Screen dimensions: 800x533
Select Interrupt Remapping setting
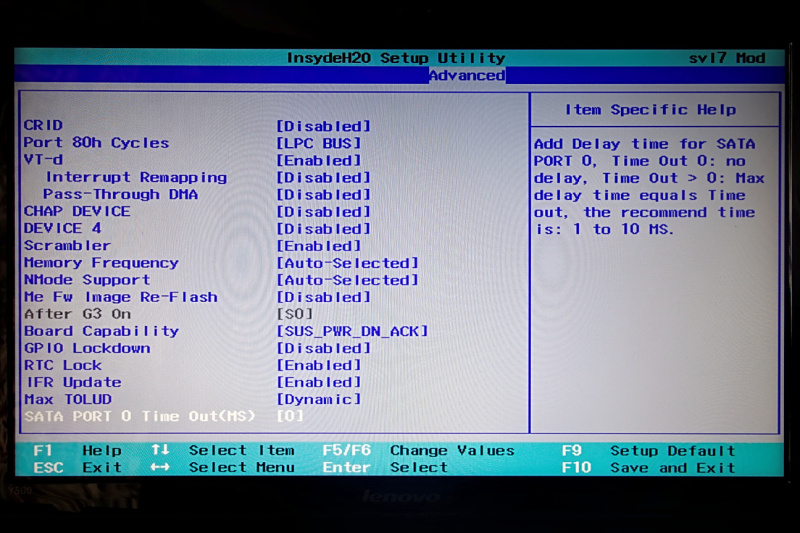click(x=136, y=177)
